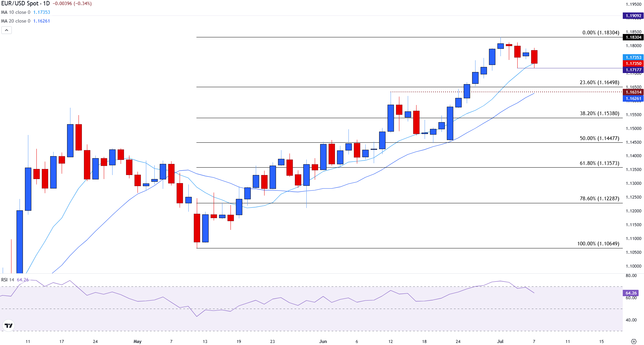This screenshot has width=644, height=345.
Task: Click the 1.19092 price label on axis
Action: (633, 16)
